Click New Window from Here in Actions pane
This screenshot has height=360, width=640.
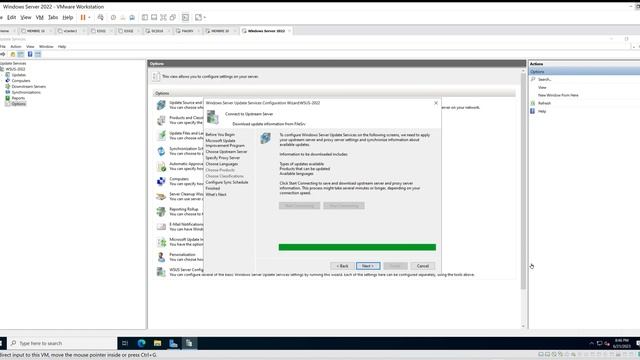pos(558,95)
